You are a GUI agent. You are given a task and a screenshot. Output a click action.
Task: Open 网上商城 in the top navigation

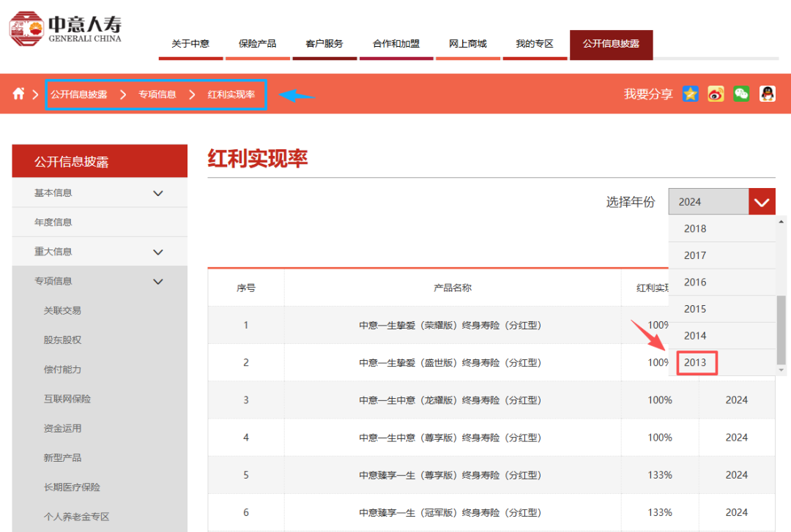pyautogui.click(x=467, y=44)
